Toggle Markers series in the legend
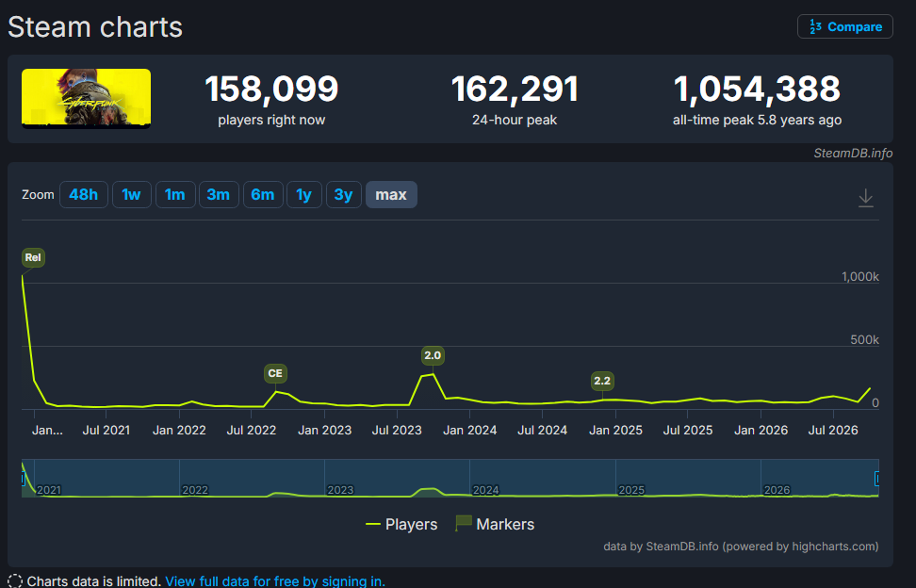The image size is (916, 588). [495, 524]
